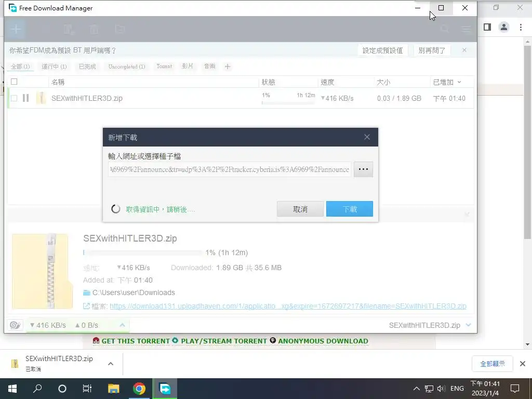Click Free Download Manager taskbar icon
This screenshot has width=532, height=399.
[x=165, y=389]
